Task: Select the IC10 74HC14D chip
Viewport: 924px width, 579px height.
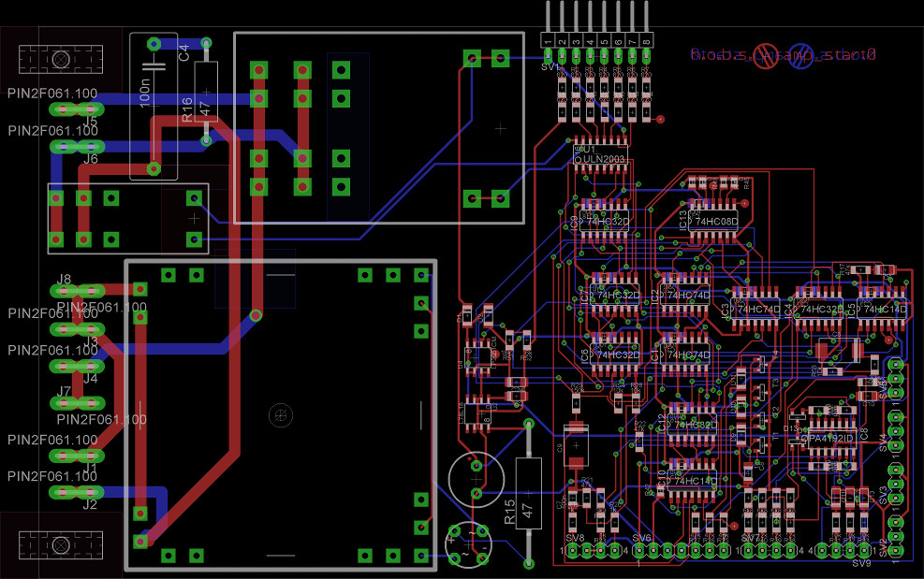Action: click(x=693, y=481)
